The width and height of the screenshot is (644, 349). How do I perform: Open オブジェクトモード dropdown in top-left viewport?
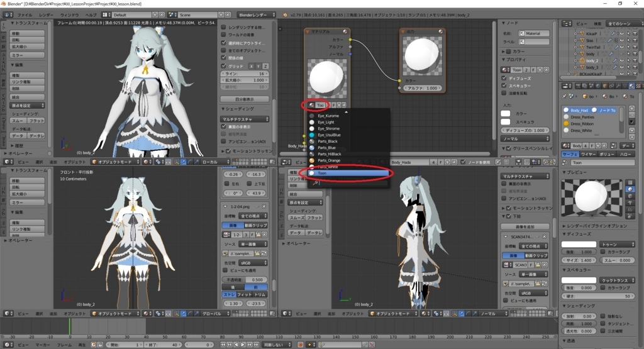coord(116,162)
